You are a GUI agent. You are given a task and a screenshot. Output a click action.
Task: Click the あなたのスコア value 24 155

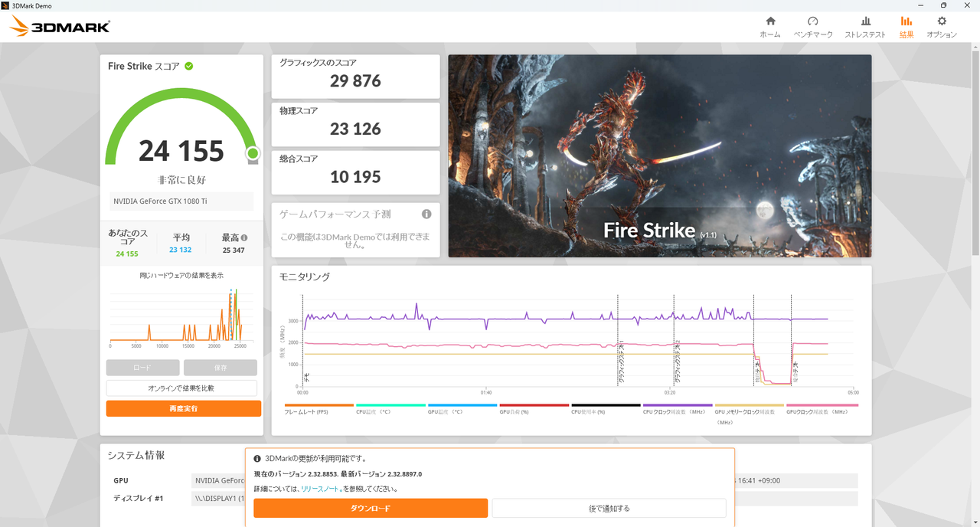127,254
